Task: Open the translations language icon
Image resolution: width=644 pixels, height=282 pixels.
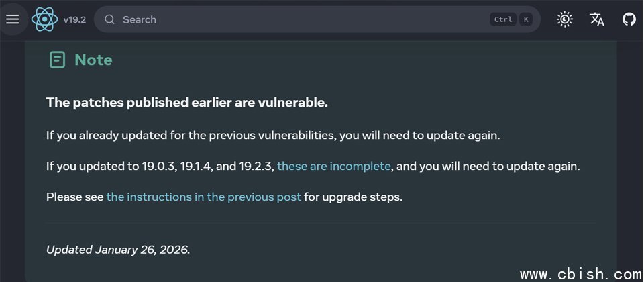Action: tap(597, 19)
